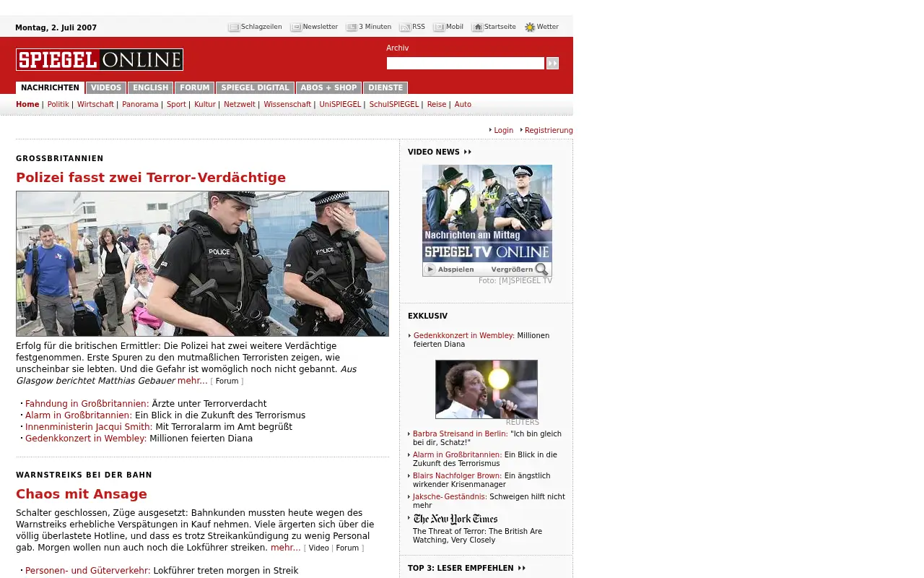The width and height of the screenshot is (924, 578).
Task: Click arrows next to TOP 3: LESER EMPFEHLEN
Action: point(521,569)
